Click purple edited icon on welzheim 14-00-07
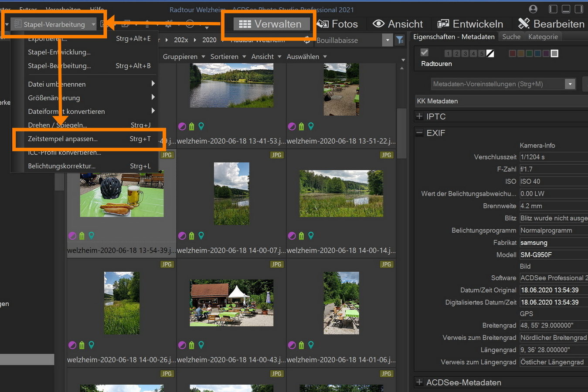588x392 pixels. pos(182,236)
